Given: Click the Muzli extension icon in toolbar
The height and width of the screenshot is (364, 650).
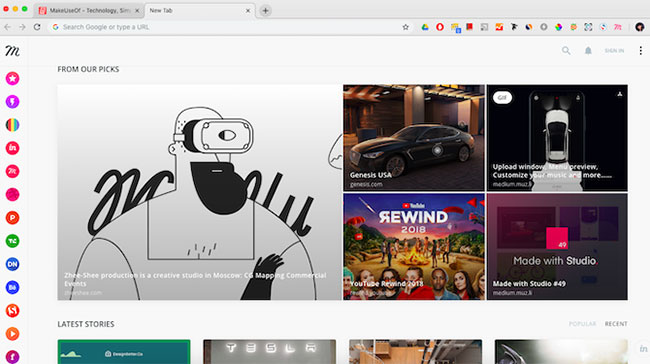Looking at the screenshot, I should click(x=618, y=27).
